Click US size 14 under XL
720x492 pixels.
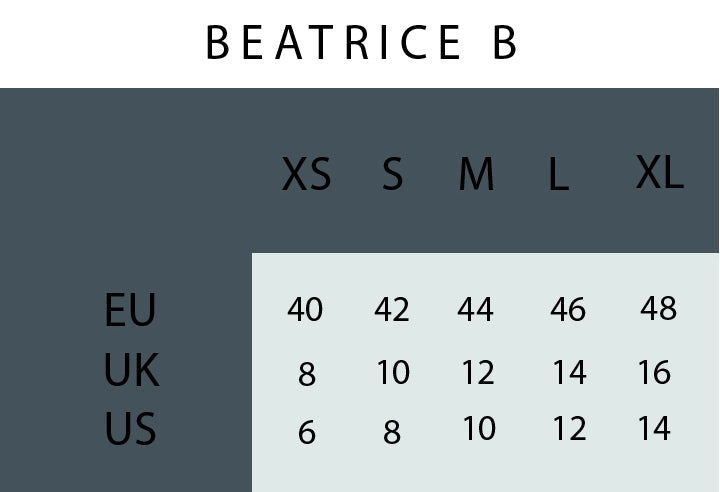[x=654, y=429]
